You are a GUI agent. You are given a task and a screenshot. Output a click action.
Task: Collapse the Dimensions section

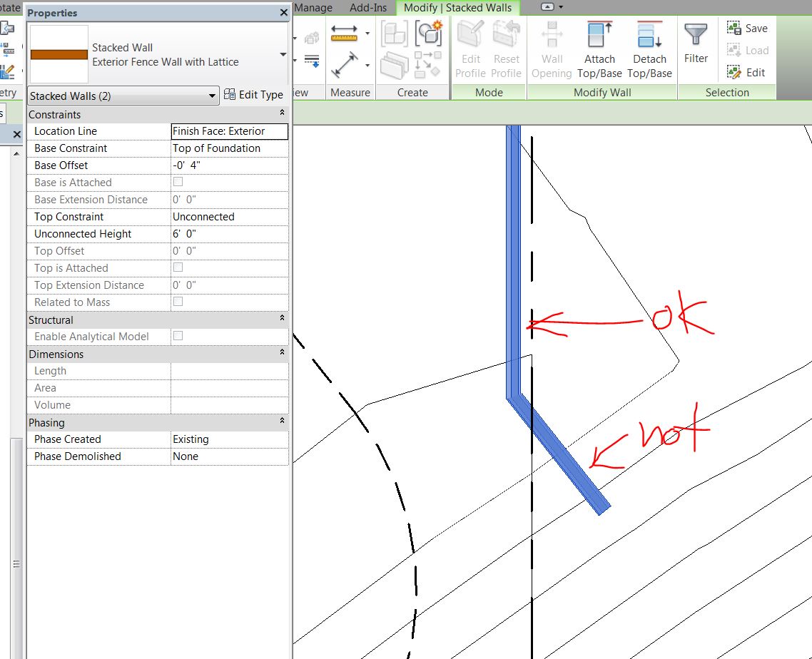[283, 352]
